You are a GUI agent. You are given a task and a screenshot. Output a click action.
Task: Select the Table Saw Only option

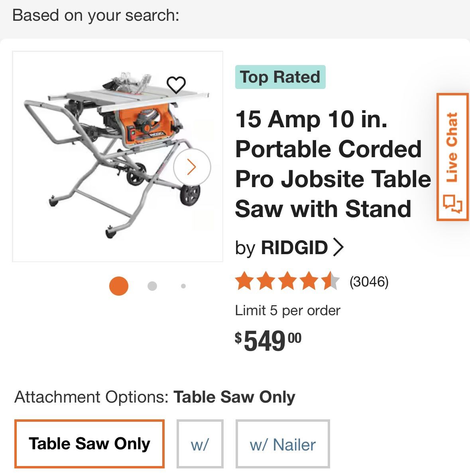[89, 444]
